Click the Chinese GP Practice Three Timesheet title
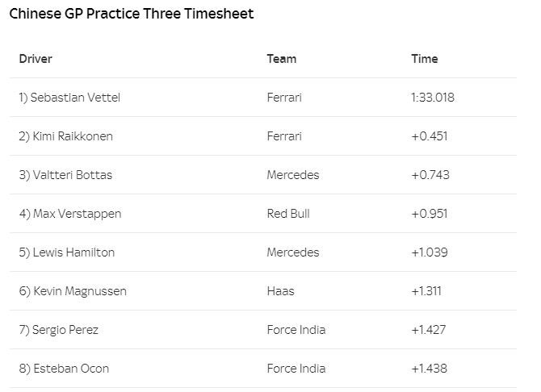This screenshot has width=541, height=392. coord(131,15)
